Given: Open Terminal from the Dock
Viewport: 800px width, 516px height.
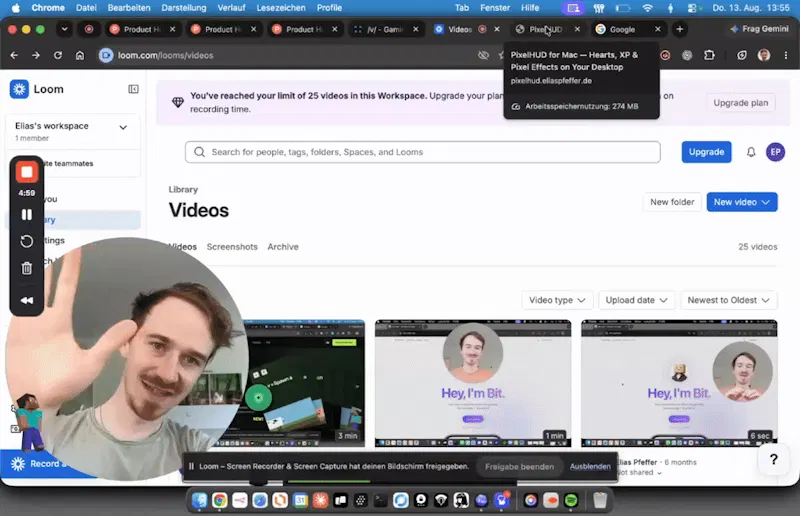Looking at the screenshot, I should (x=381, y=500).
